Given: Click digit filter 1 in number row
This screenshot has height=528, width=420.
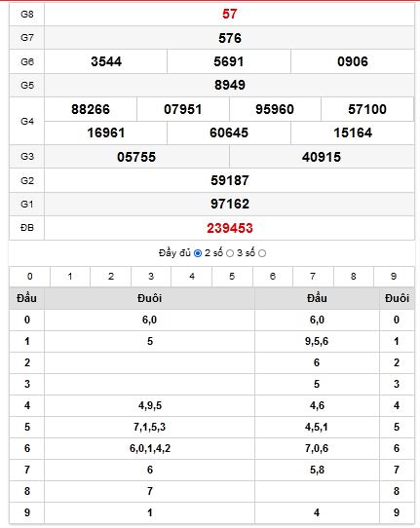Looking at the screenshot, I should [x=70, y=277].
